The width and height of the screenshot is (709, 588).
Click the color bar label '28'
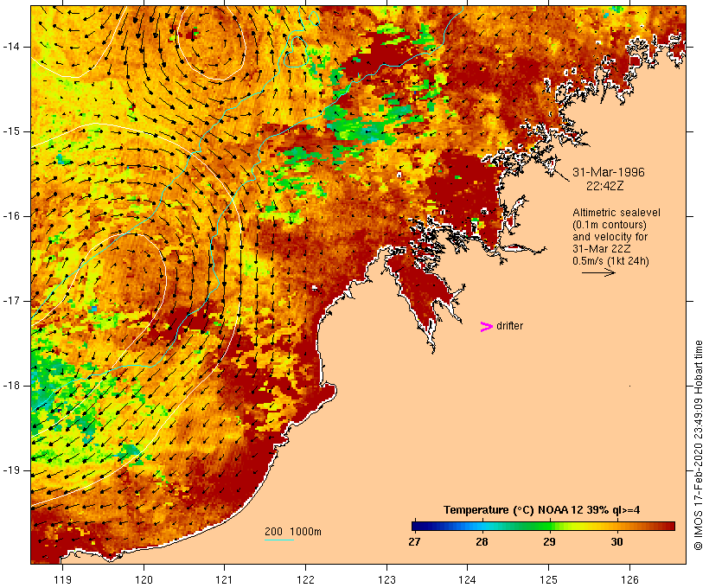482,541
